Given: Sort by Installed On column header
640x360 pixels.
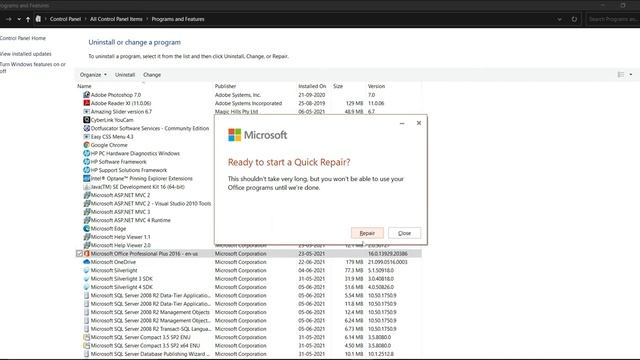Looking at the screenshot, I should [x=312, y=86].
